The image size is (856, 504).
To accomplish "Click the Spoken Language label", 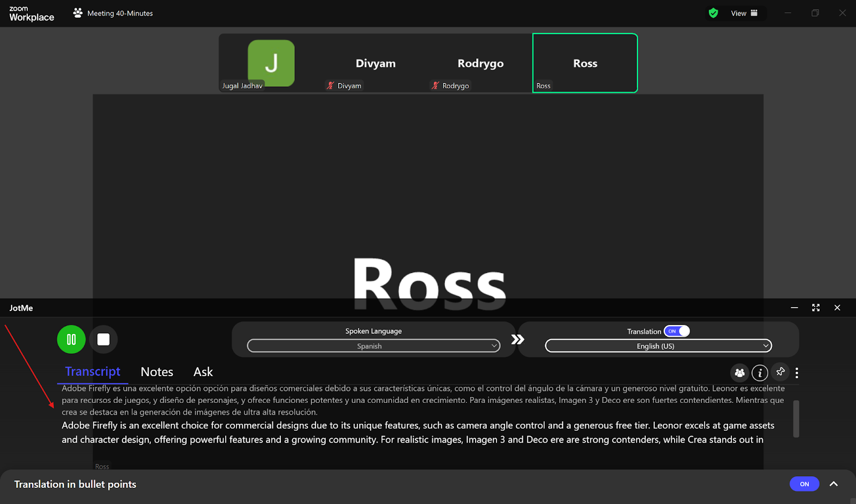I will point(373,331).
